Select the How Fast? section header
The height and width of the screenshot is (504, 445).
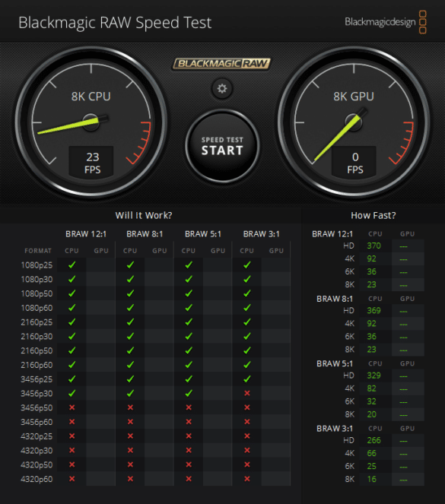(x=373, y=215)
